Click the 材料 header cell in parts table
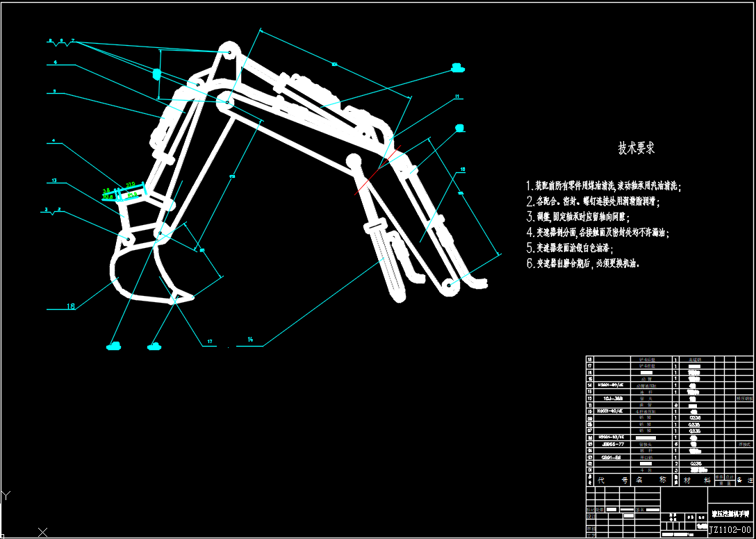This screenshot has width=756, height=539. tap(697, 481)
